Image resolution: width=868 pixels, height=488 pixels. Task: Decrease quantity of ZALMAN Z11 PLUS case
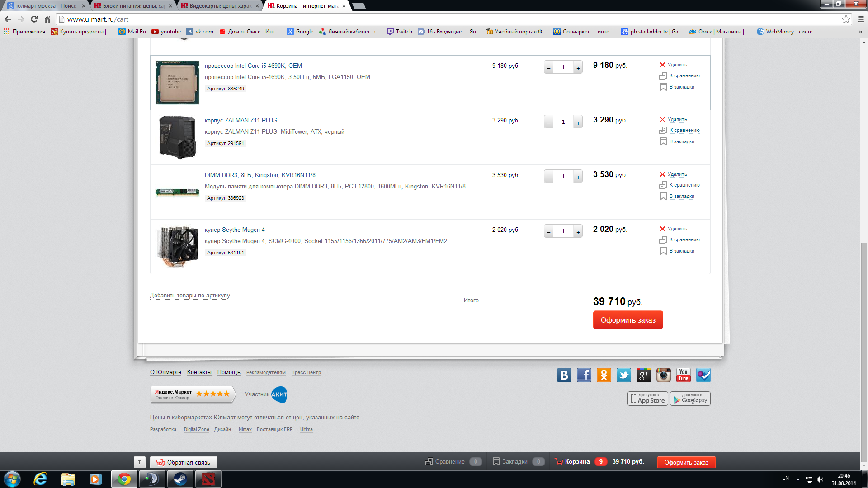pos(549,122)
